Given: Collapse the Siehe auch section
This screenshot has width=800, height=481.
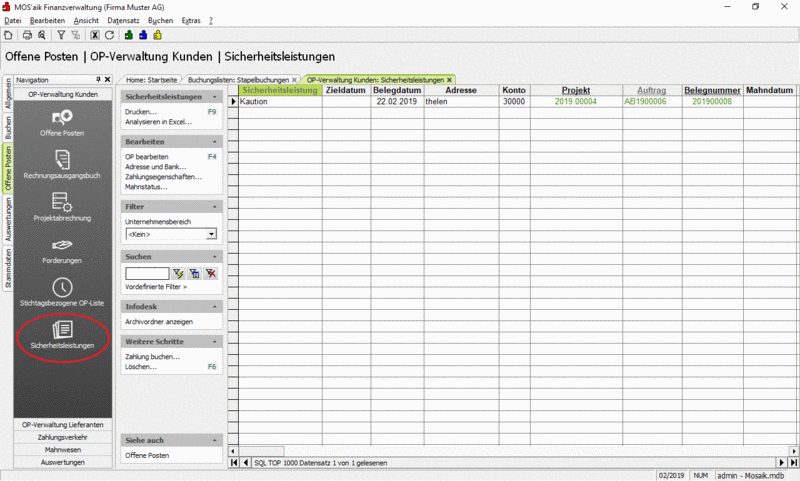Looking at the screenshot, I should (214, 441).
